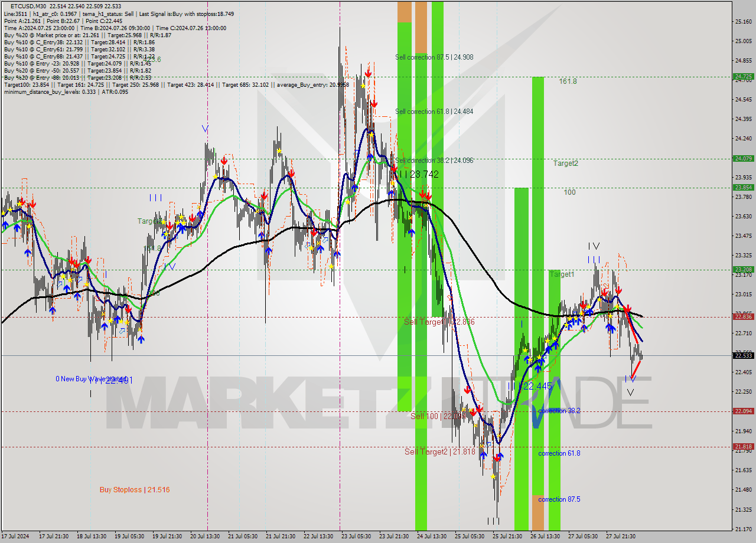Click the '24 Jul 13:30' time axis label
Viewport: 756px width, 543px height.
click(432, 537)
